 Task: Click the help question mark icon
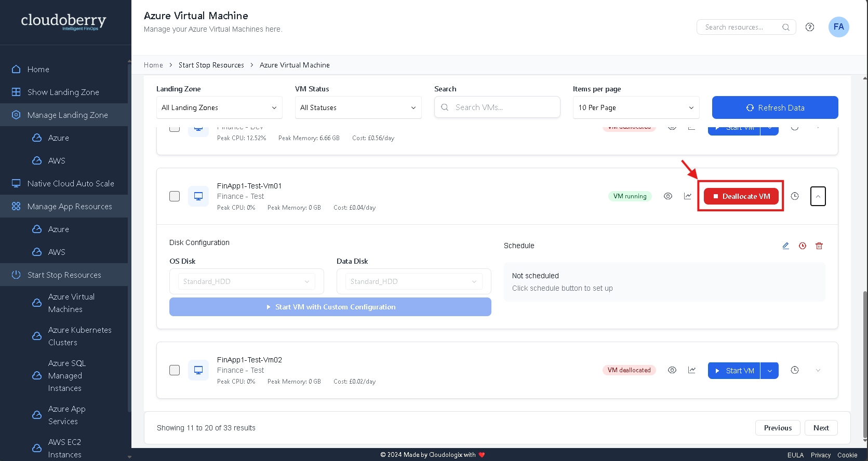point(810,27)
